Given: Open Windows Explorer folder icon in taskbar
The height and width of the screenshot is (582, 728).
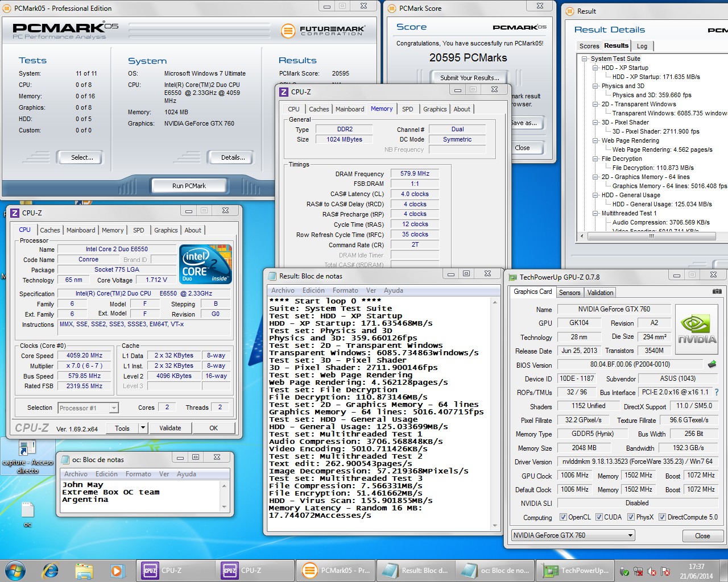Looking at the screenshot, I should click(x=84, y=571).
